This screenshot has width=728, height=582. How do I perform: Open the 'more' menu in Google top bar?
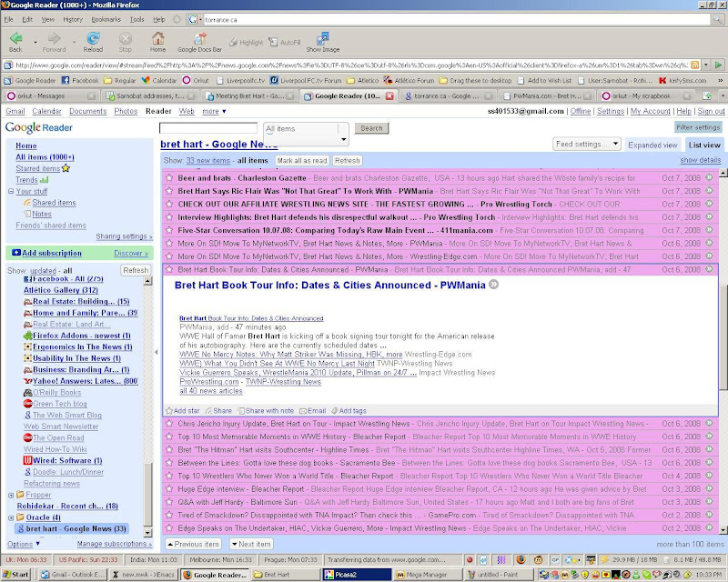pos(214,111)
